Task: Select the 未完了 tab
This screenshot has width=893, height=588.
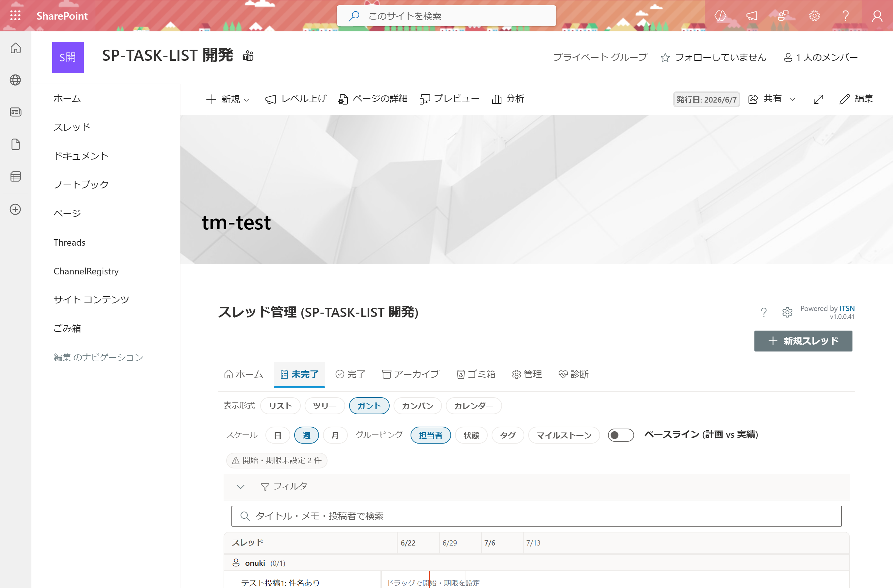Action: (299, 374)
